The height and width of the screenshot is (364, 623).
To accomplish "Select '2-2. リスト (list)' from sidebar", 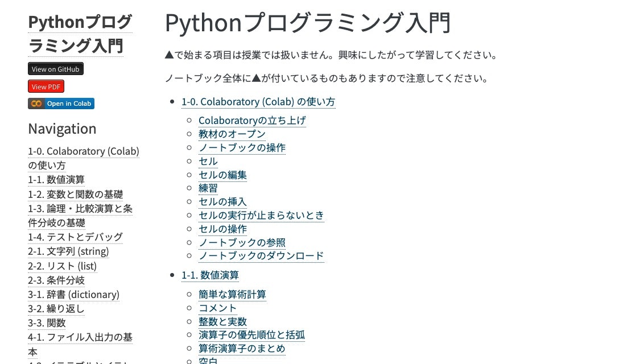I will tap(62, 266).
